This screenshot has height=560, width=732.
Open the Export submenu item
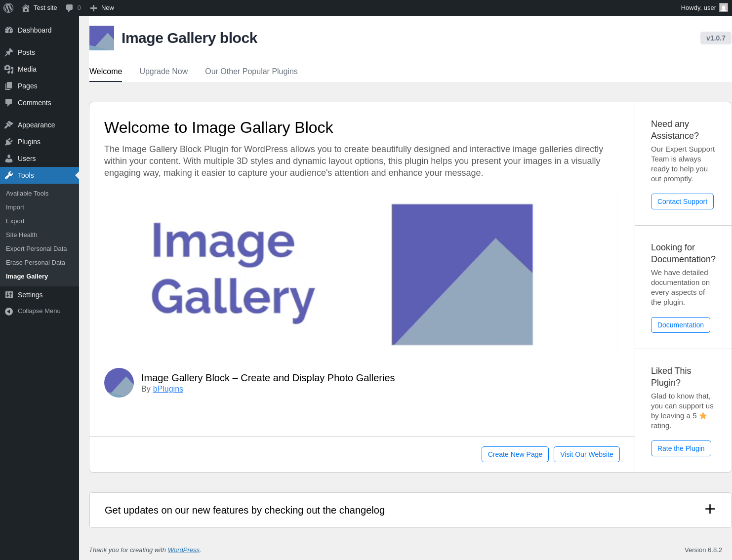pyautogui.click(x=15, y=221)
